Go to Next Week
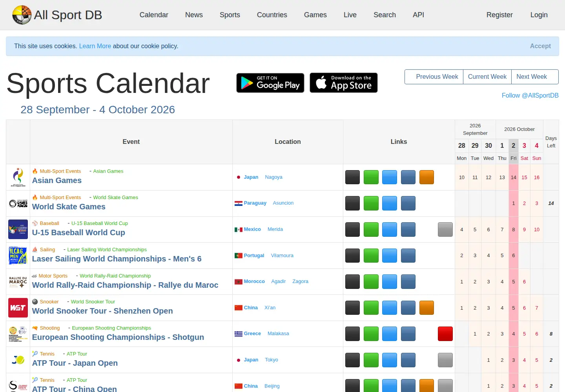Viewport: 565px width, 392px height. [x=535, y=77]
